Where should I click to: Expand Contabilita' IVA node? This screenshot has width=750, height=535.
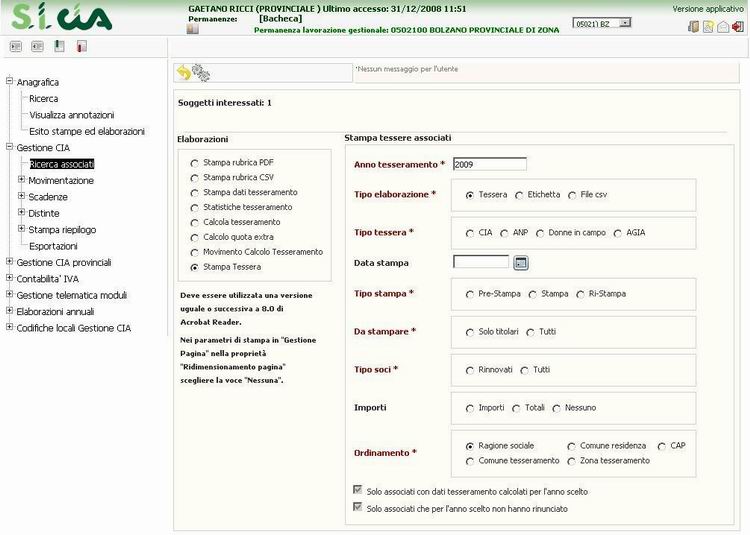(x=9, y=277)
